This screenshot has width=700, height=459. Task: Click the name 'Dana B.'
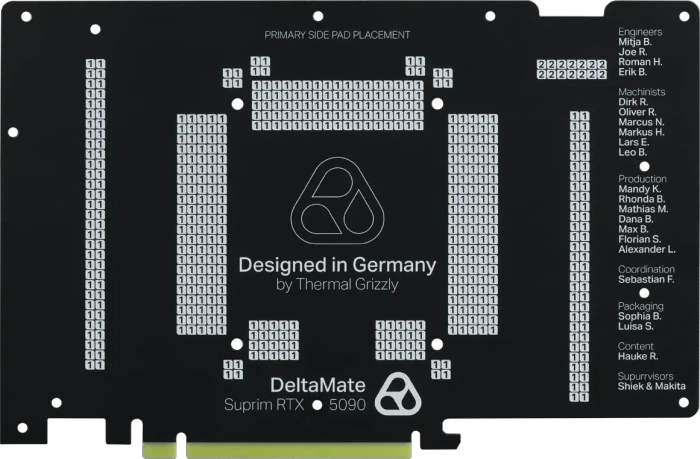636,219
